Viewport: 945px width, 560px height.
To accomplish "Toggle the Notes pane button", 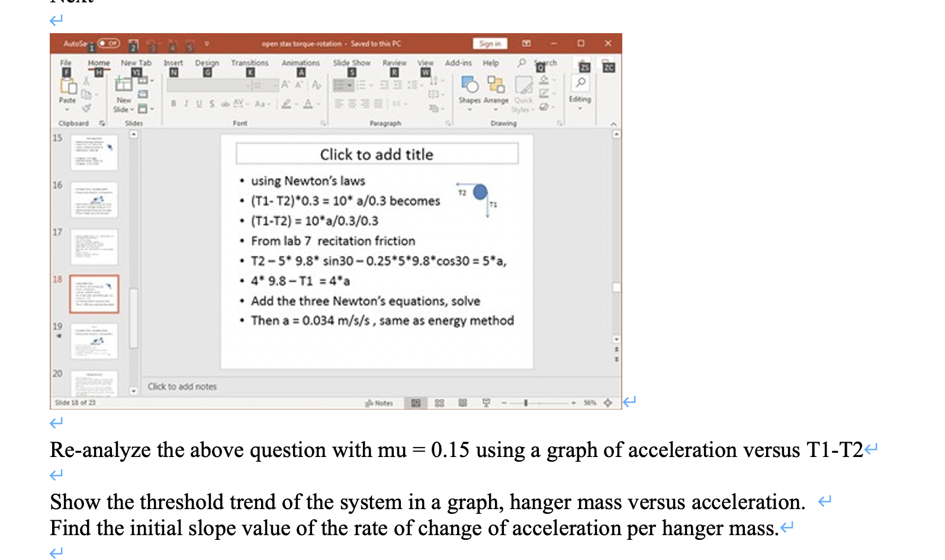I will (x=379, y=403).
